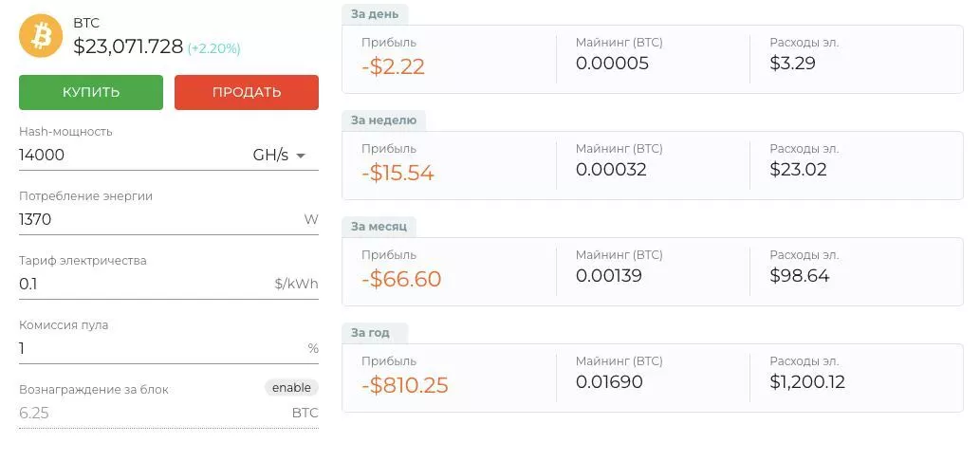Screen dimensions: 980x461
Task: Select the За день section label
Action: (x=375, y=13)
